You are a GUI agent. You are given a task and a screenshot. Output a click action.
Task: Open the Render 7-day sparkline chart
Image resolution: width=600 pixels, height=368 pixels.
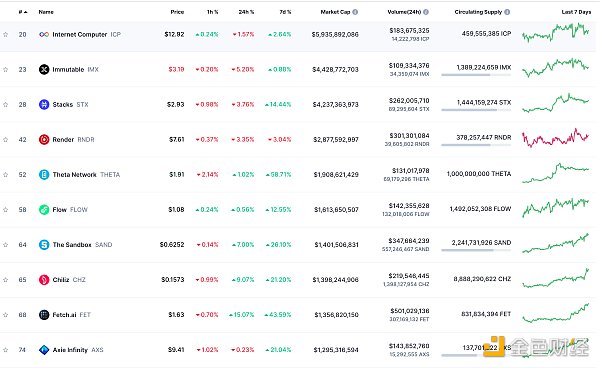tap(556, 138)
